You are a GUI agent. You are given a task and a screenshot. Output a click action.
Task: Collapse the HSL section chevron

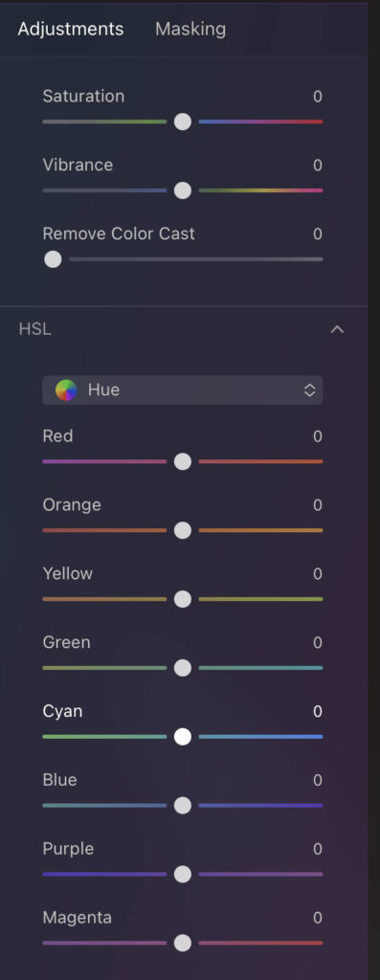coord(337,329)
